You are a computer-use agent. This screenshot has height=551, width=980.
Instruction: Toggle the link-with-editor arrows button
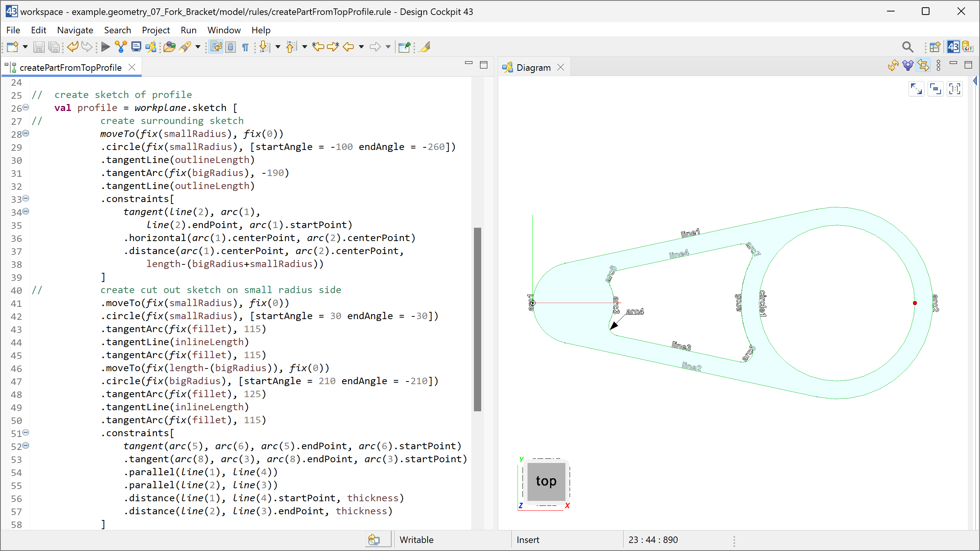923,65
